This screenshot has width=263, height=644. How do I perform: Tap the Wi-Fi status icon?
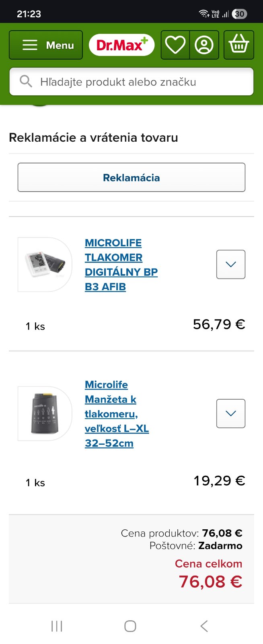(204, 14)
